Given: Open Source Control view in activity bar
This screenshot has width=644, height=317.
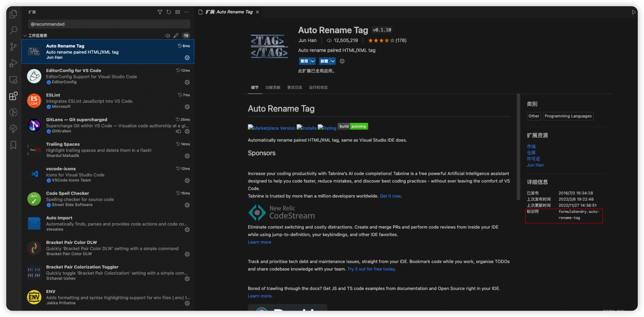Looking at the screenshot, I should click(x=13, y=47).
